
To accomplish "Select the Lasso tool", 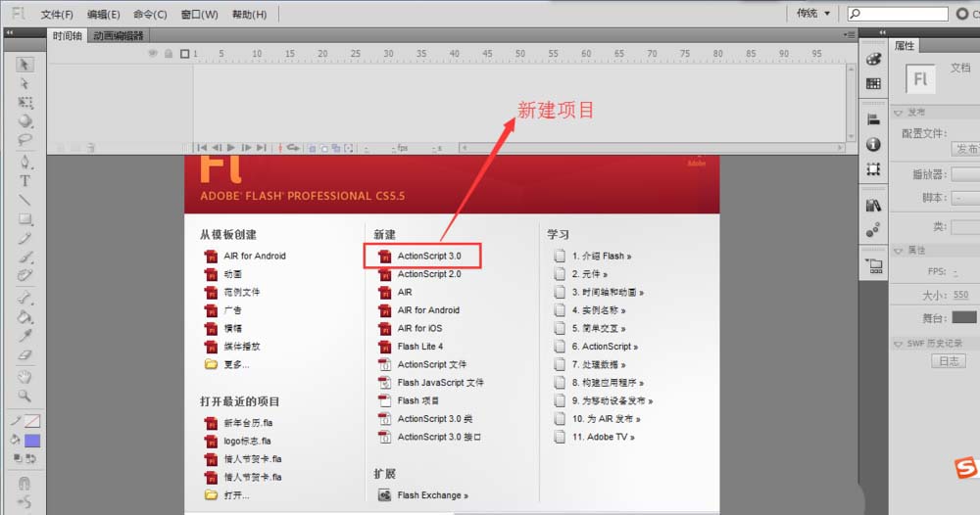I will coord(25,140).
